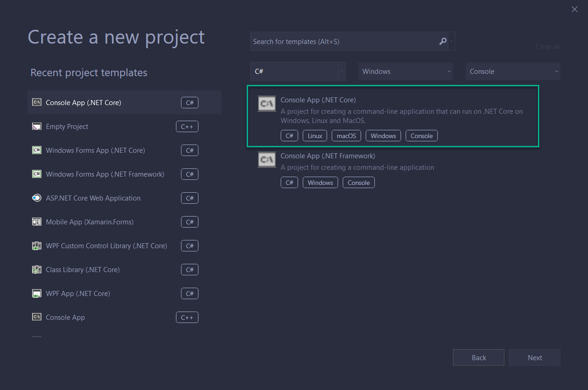
Task: Select Windows Forms App (.NET Framework) template
Action: click(x=124, y=174)
